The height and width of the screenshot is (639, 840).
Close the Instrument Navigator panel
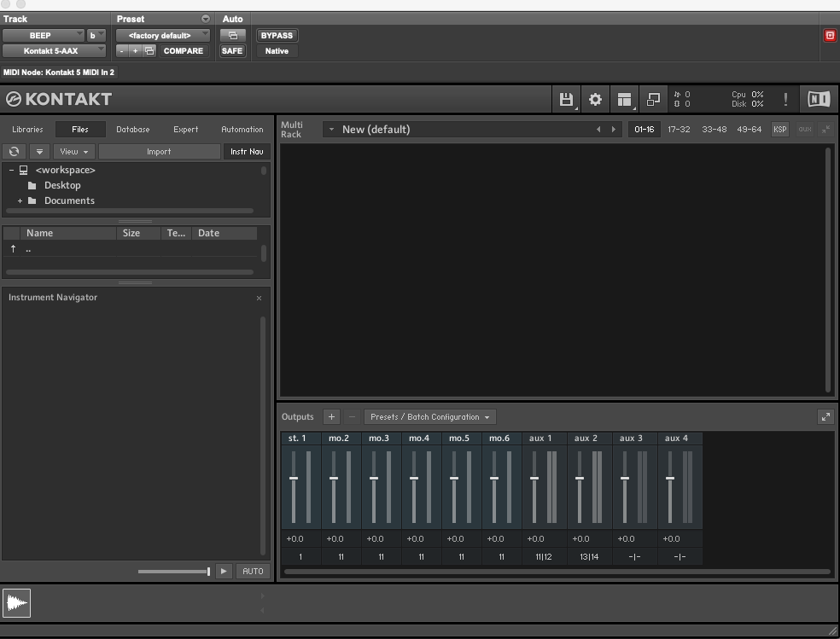[259, 298]
